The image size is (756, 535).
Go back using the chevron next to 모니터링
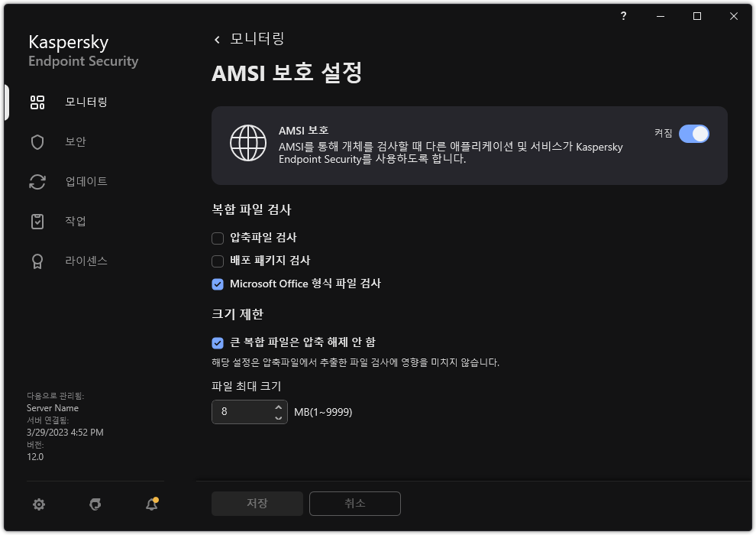click(x=216, y=38)
